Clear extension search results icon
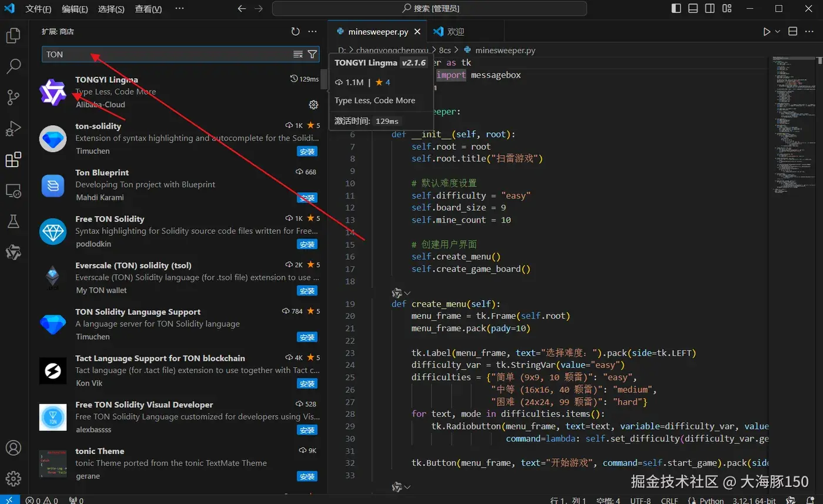This screenshot has width=823, height=504. 298,54
